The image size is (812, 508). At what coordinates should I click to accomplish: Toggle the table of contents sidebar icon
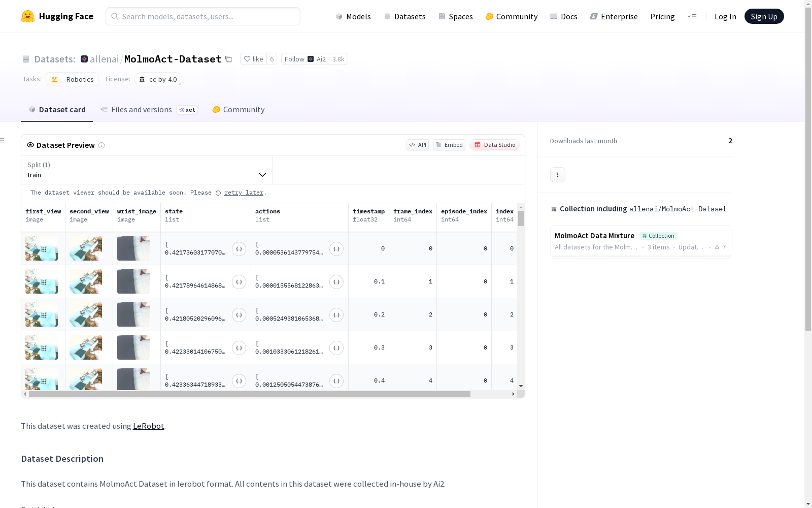[3, 140]
